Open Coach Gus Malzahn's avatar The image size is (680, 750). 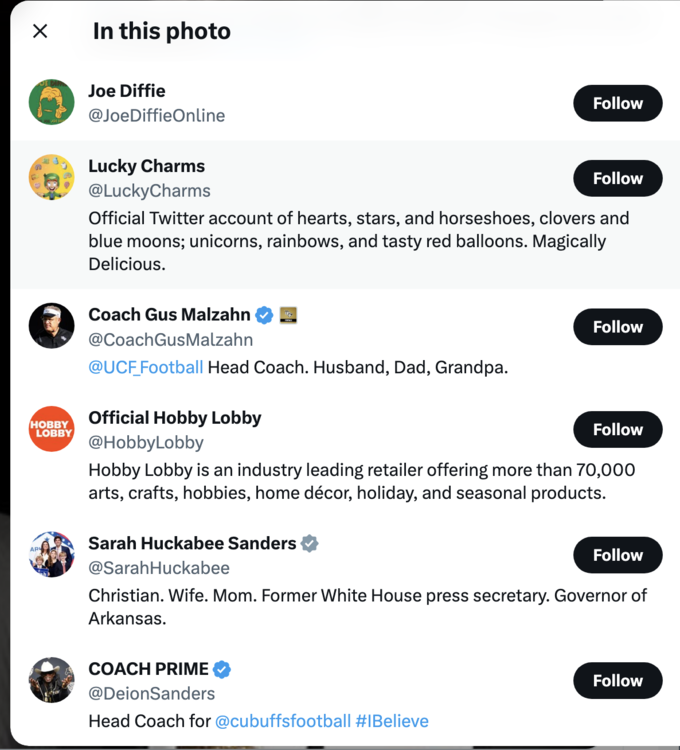[x=51, y=326]
